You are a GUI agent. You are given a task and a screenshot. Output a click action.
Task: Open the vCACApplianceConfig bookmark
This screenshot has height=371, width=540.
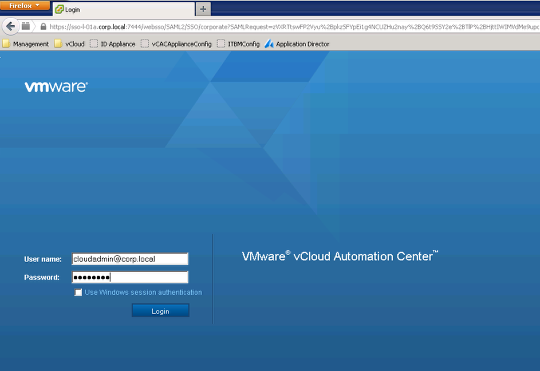point(176,44)
